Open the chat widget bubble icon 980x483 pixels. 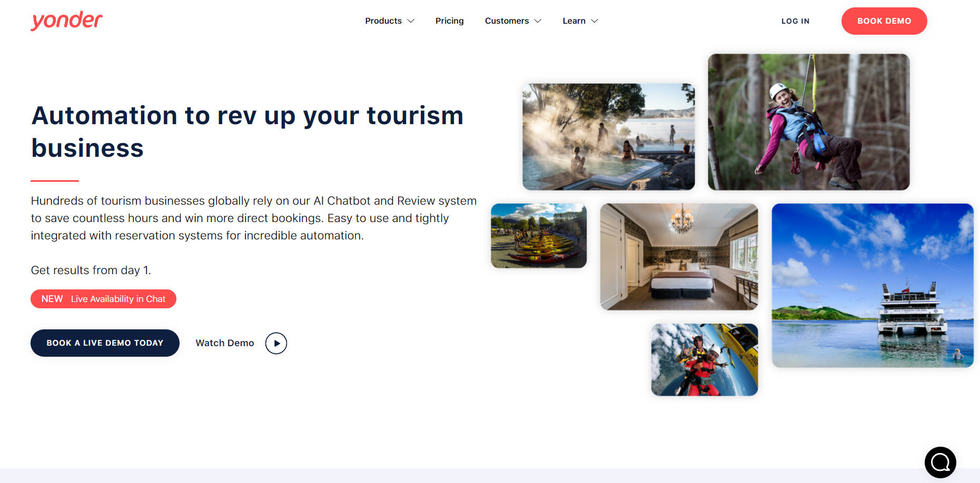pyautogui.click(x=940, y=462)
